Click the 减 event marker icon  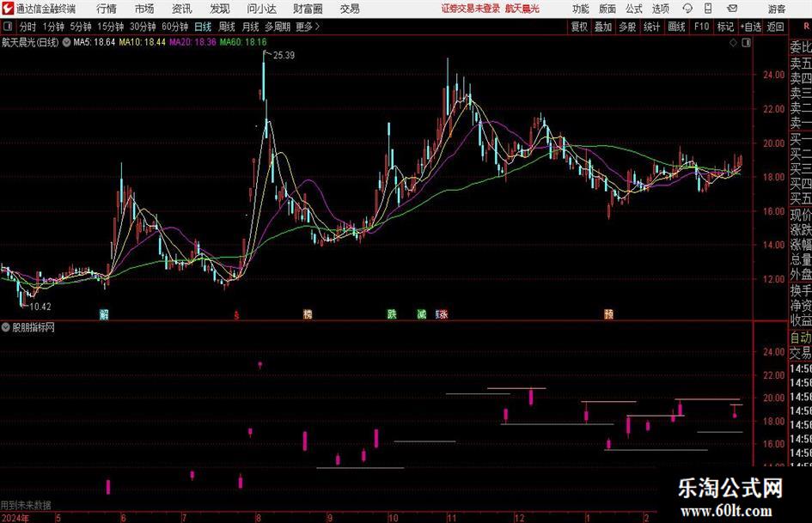[422, 313]
